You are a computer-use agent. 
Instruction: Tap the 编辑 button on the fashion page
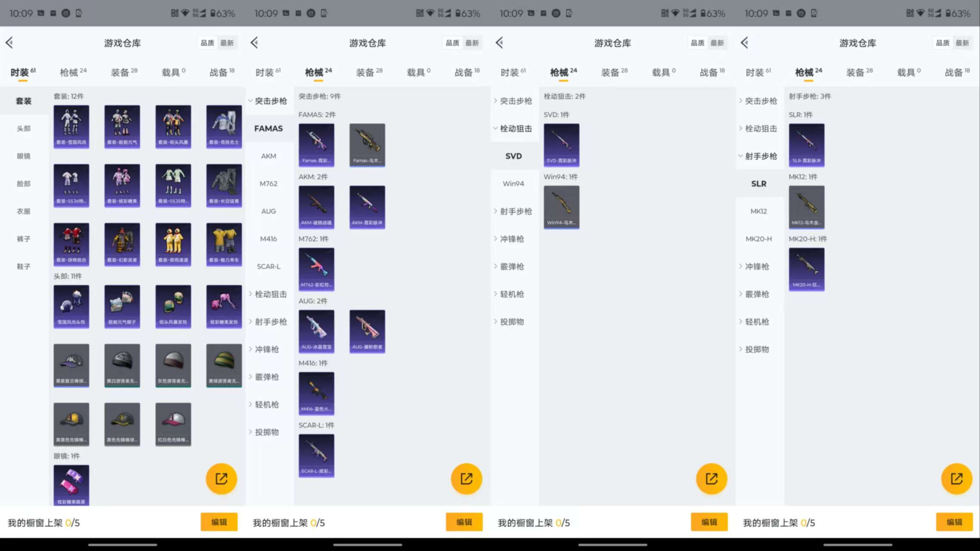(219, 522)
